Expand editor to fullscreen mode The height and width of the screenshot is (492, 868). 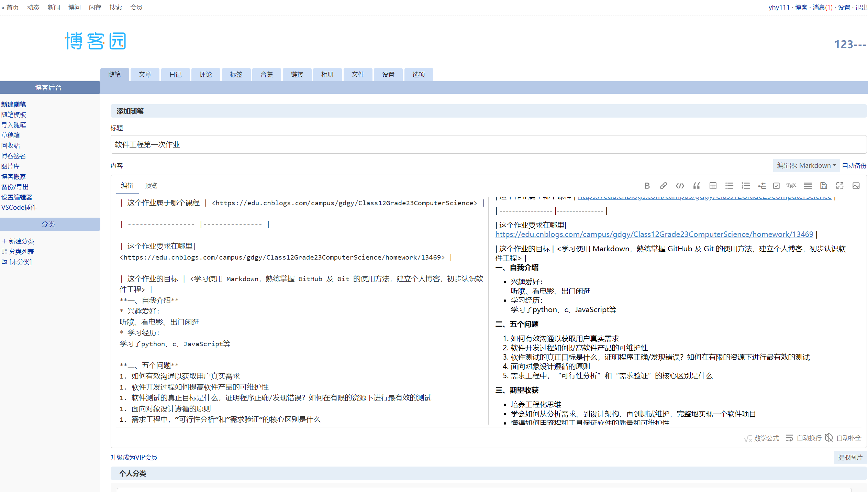[839, 186]
